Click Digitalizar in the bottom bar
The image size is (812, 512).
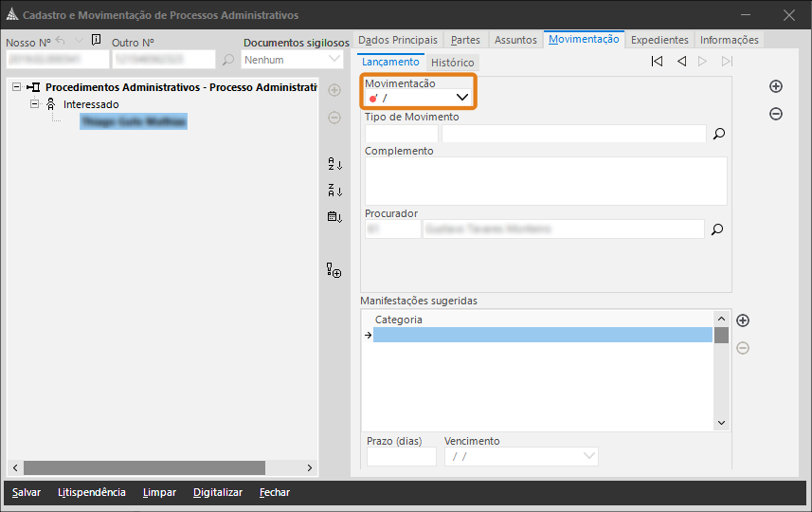click(x=218, y=492)
